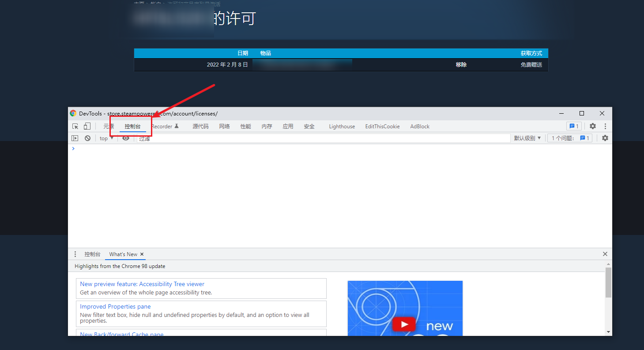Activate the inspect element picker icon

pyautogui.click(x=75, y=127)
